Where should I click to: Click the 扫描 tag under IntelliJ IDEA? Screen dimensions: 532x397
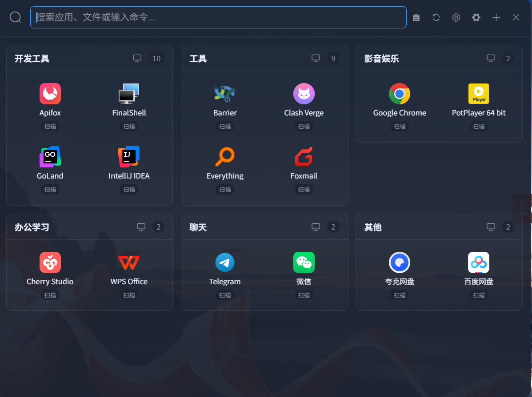click(x=129, y=190)
